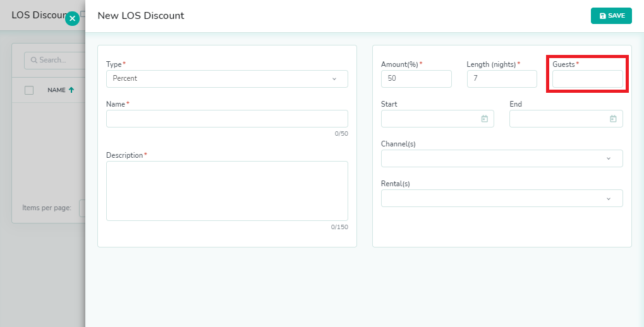
Task: Expand the Channel(s) dropdown
Action: (502, 158)
